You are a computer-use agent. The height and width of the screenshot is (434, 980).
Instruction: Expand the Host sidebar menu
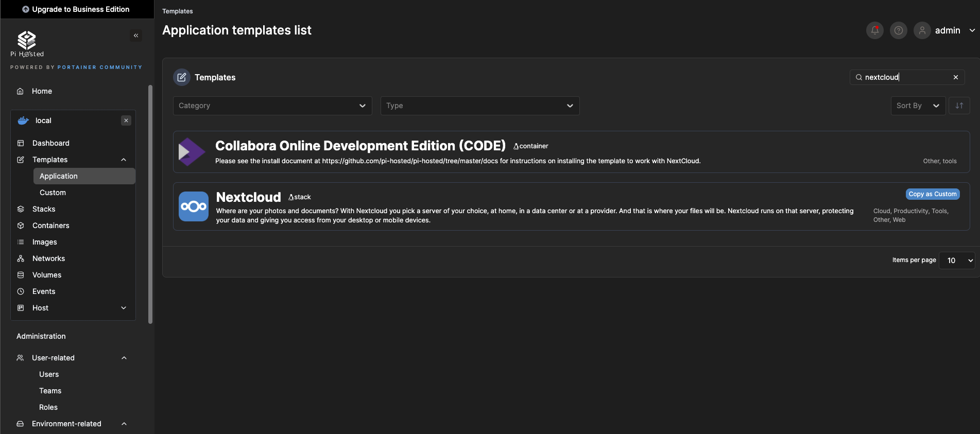coord(124,308)
